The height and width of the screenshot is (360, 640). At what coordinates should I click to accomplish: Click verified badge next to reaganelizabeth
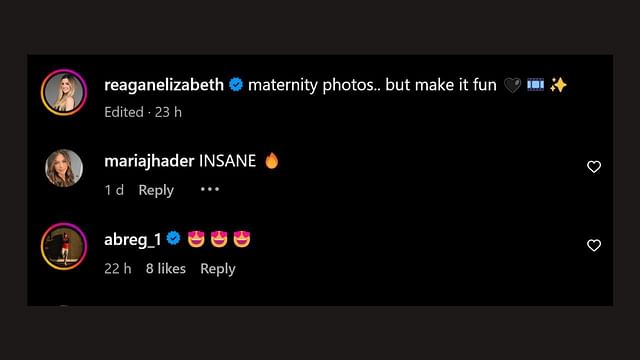point(236,84)
